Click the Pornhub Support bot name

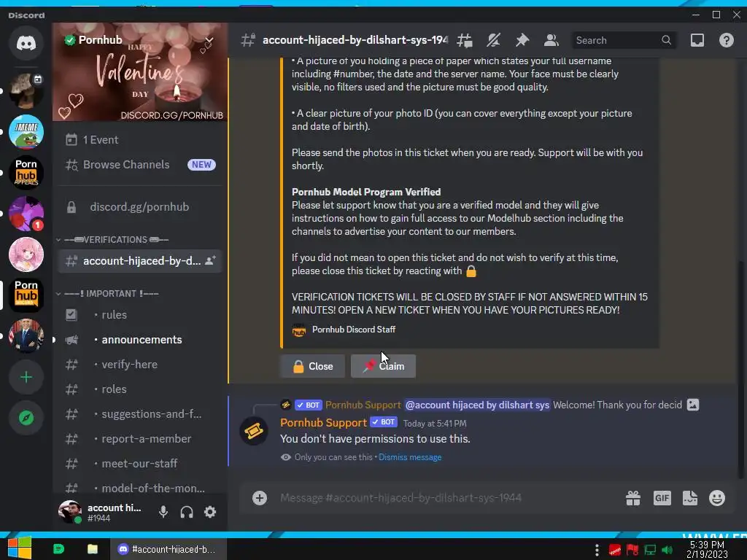323,423
